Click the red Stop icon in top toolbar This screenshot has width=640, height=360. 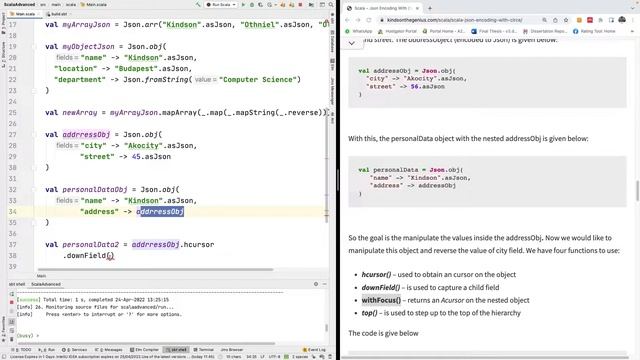(300, 4)
